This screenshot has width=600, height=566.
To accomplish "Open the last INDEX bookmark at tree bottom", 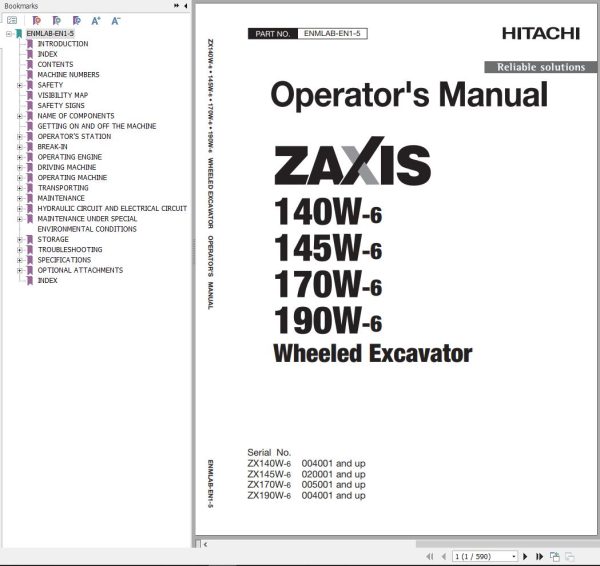I will coord(47,281).
